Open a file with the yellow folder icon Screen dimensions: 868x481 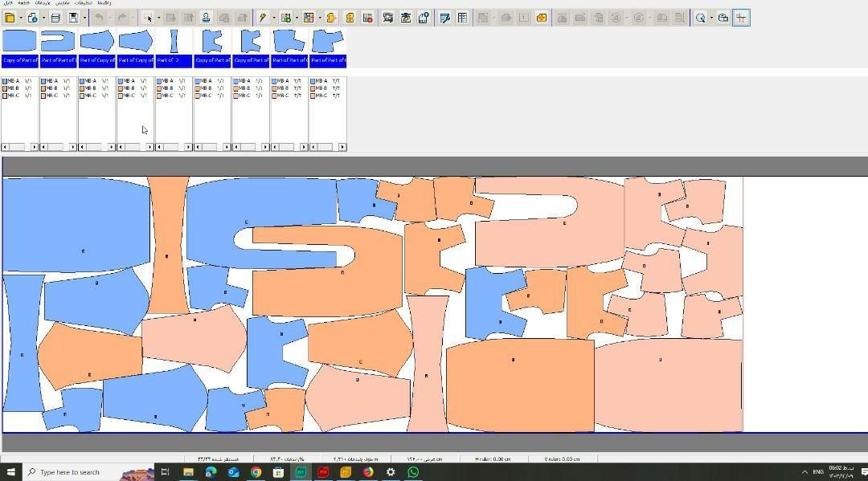pyautogui.click(x=10, y=18)
